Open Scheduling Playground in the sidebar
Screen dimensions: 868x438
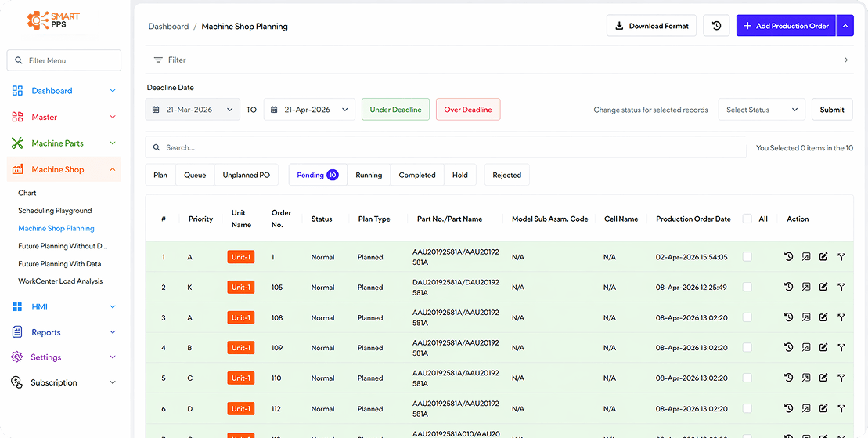point(55,211)
